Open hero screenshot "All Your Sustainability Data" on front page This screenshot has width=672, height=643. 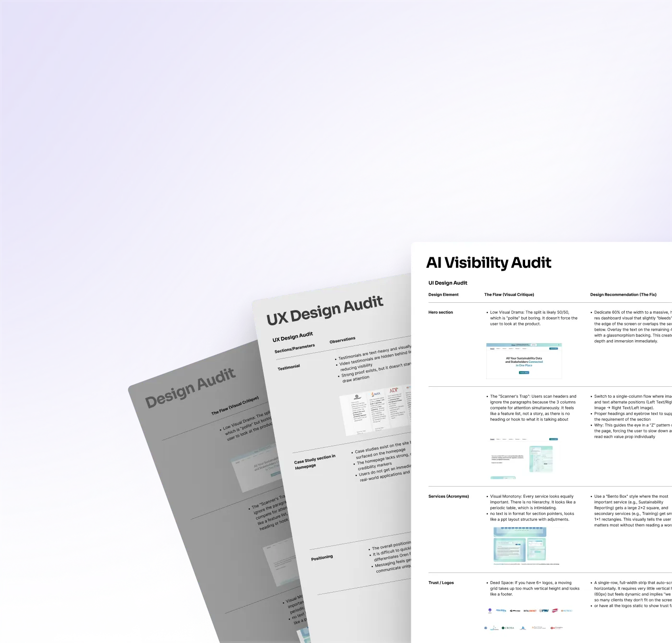point(524,361)
